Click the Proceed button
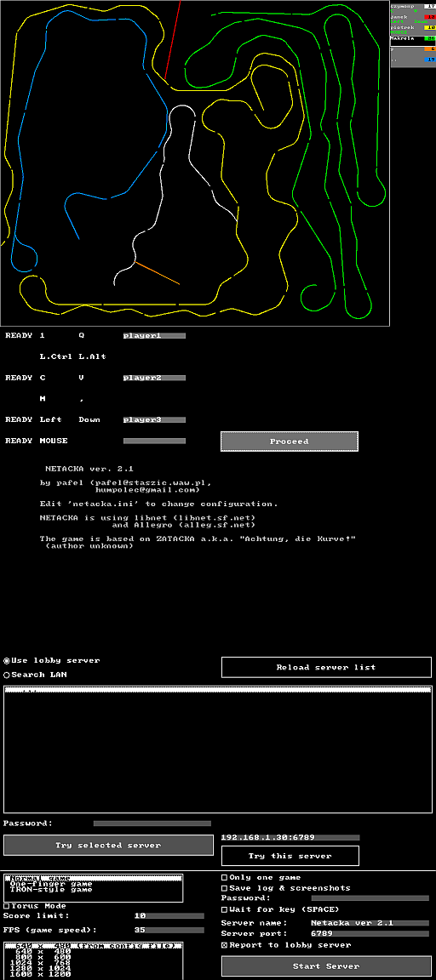436x980 pixels. point(290,442)
